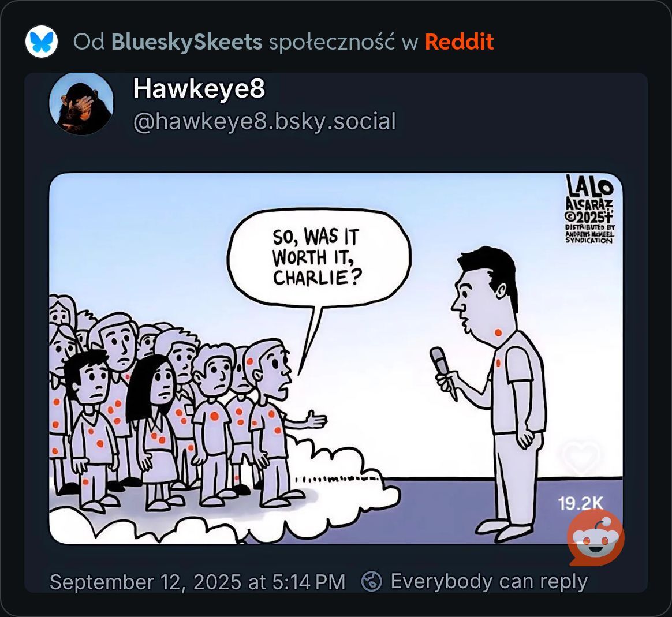The width and height of the screenshot is (672, 617).
Task: Click the 19.2K like count
Action: pyautogui.click(x=580, y=503)
